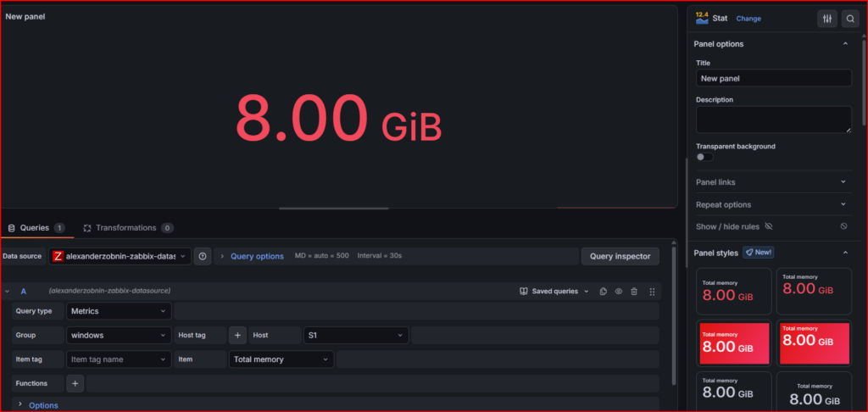Open the Data source dropdown

(x=120, y=256)
